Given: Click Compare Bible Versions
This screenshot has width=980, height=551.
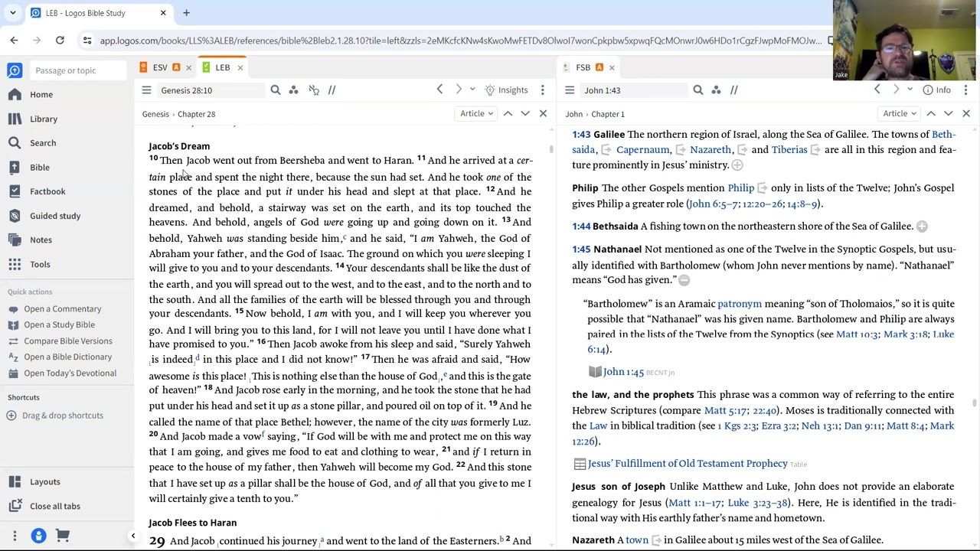Looking at the screenshot, I should (x=67, y=341).
